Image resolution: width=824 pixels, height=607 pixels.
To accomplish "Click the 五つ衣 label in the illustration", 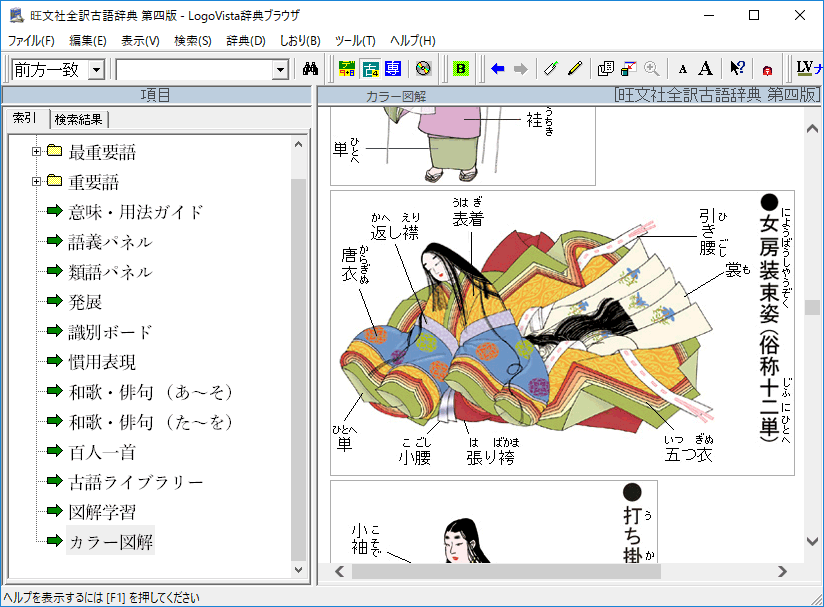I will [x=688, y=454].
